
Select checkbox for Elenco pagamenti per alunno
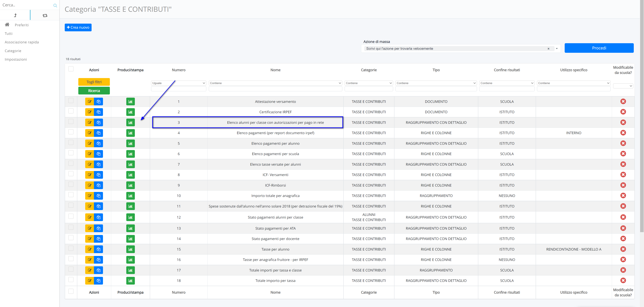(71, 143)
